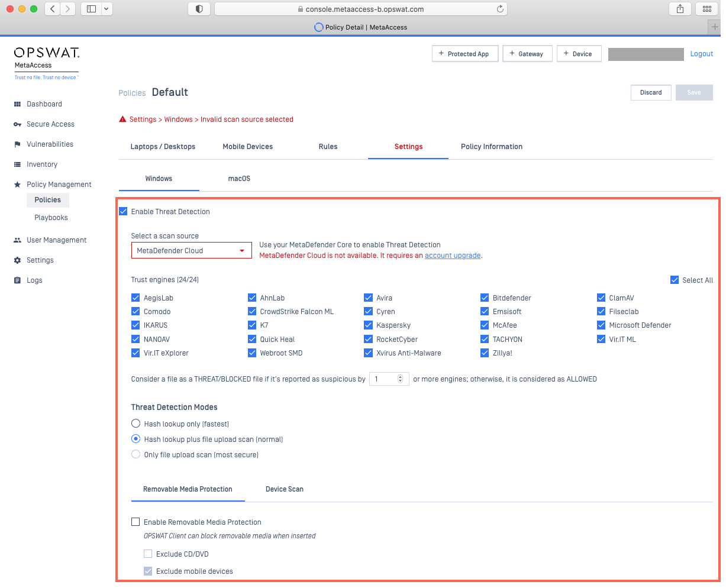The width and height of the screenshot is (726, 588).
Task: Click the Secure Access key icon
Action: (17, 124)
